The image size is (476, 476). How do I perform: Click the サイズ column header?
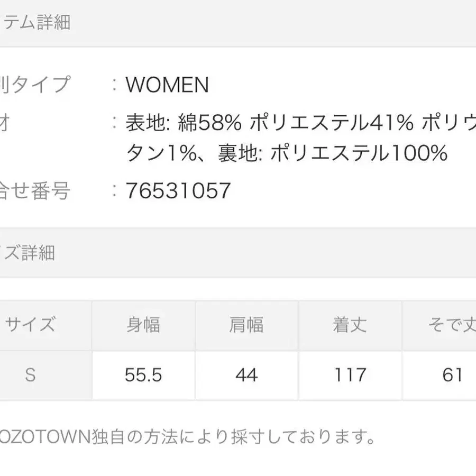click(x=30, y=325)
